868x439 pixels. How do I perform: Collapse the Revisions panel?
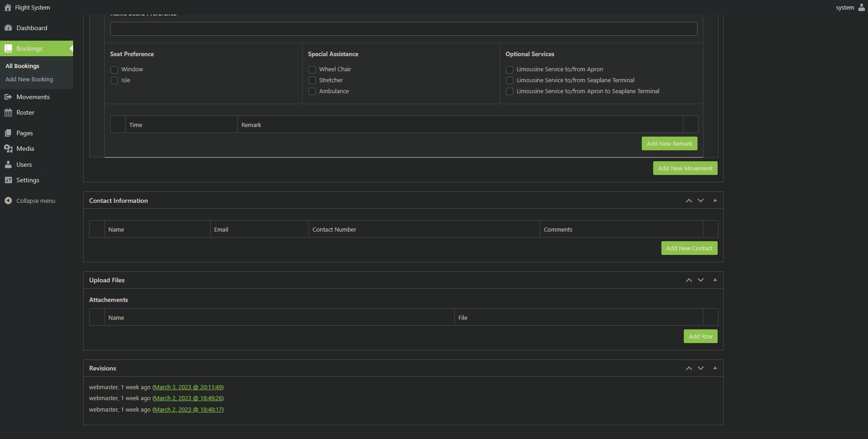point(715,368)
